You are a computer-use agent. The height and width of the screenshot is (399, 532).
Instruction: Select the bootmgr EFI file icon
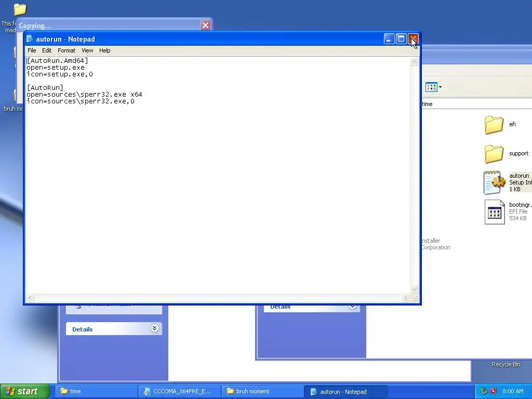pos(495,212)
